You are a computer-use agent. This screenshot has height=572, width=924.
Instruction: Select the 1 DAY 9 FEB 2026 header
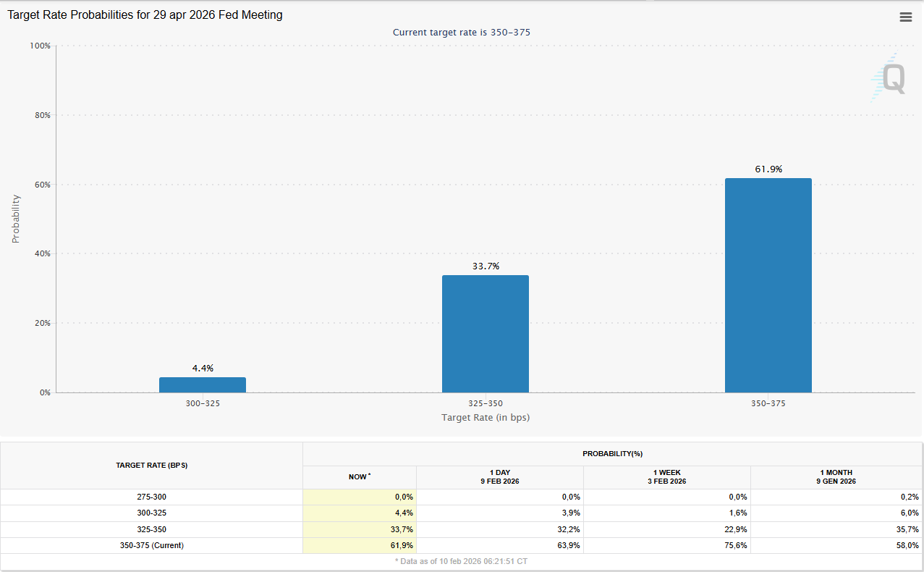pos(499,476)
